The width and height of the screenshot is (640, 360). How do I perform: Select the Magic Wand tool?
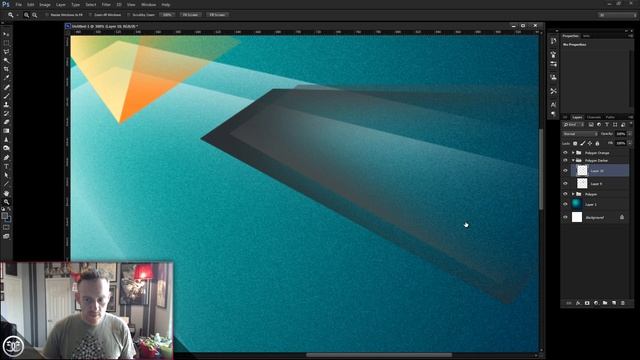point(6,60)
